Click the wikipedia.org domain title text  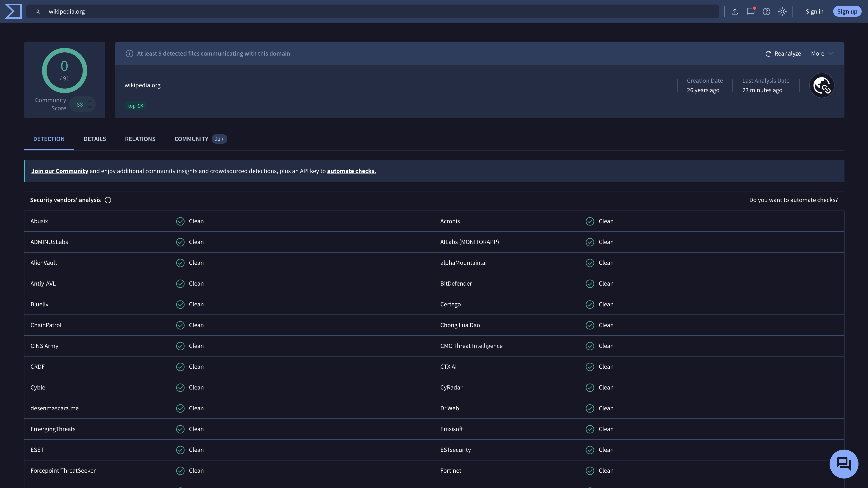[x=143, y=85]
